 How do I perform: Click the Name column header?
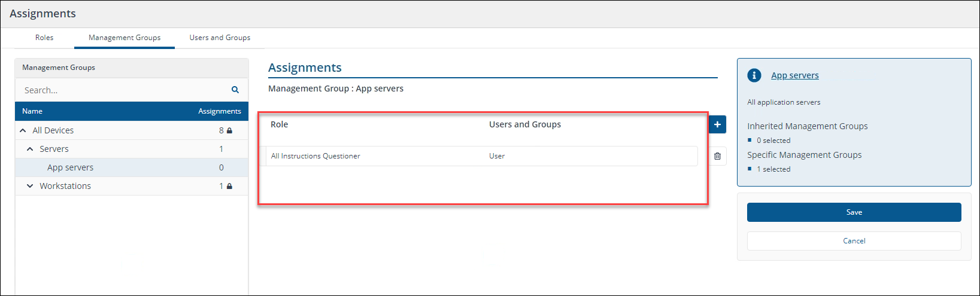[x=32, y=111]
